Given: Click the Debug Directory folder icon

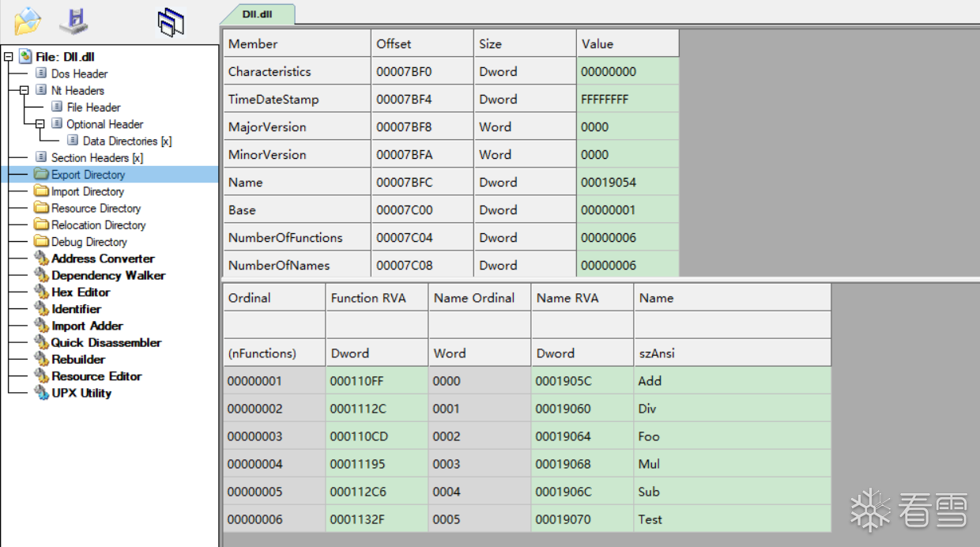Looking at the screenshot, I should (41, 242).
